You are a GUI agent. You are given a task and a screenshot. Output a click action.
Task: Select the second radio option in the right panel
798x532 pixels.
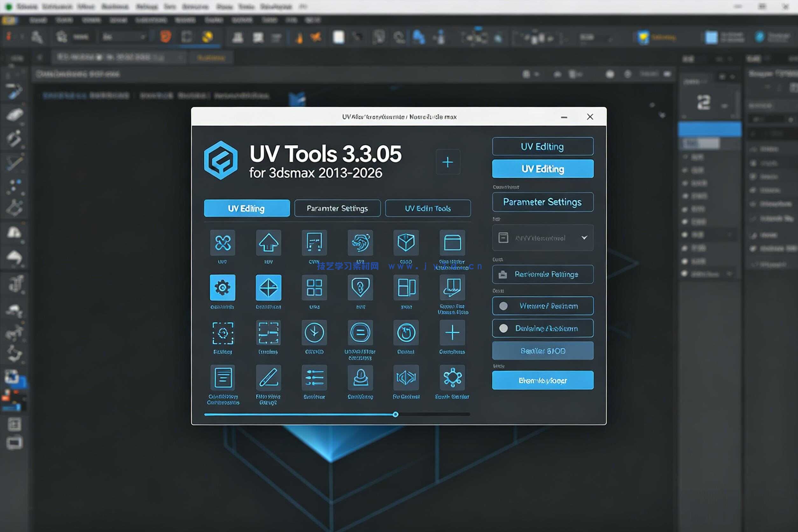click(542, 328)
